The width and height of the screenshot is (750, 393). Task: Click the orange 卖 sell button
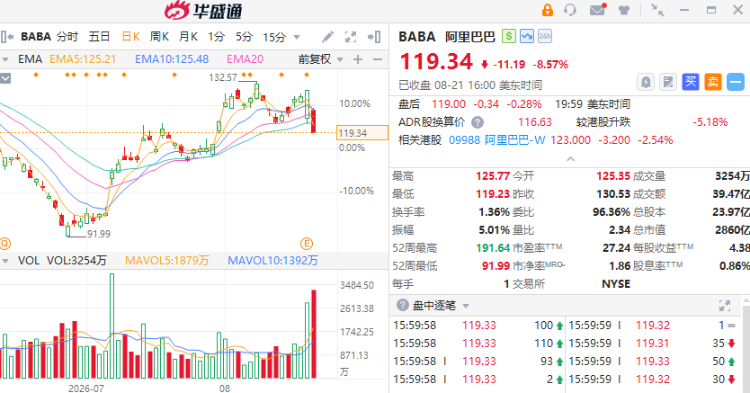click(713, 82)
